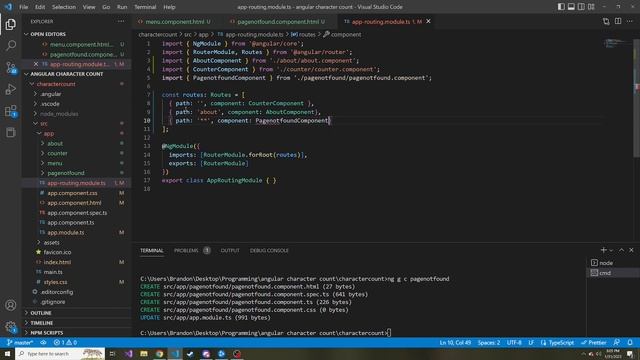Open app.module.ts in file tree
Screen dimensions: 640x360
pyautogui.click(x=66, y=232)
